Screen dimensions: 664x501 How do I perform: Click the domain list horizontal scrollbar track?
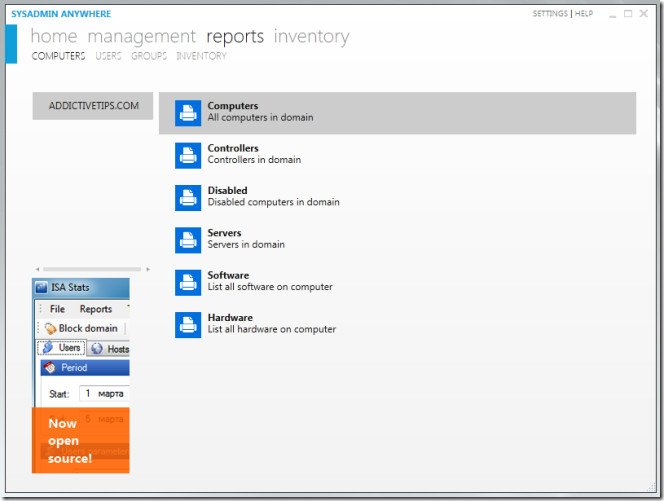point(92,269)
